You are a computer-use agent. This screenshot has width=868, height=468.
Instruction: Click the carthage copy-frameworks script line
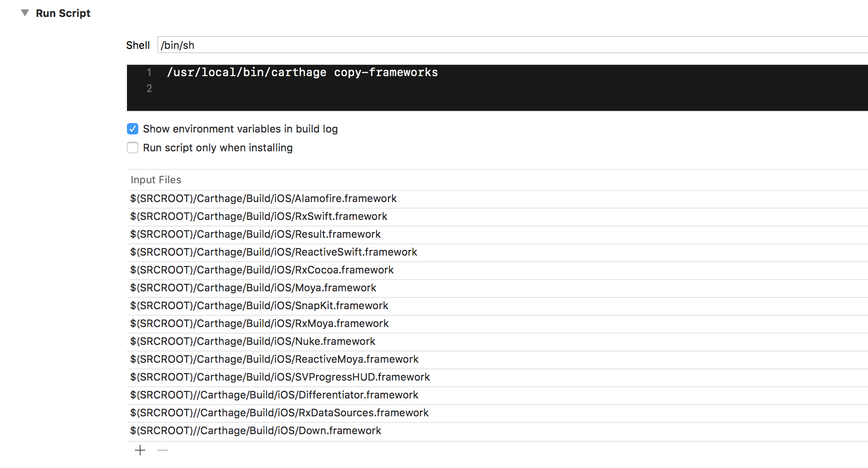[302, 72]
